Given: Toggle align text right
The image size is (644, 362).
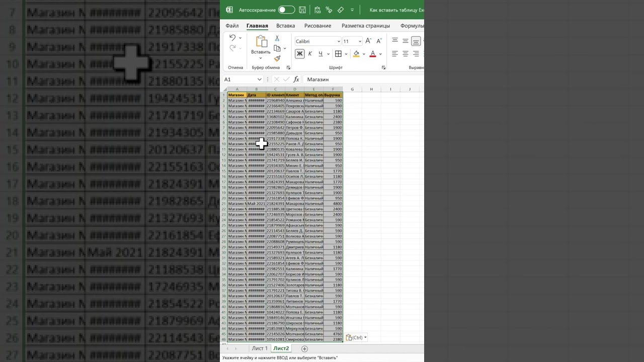Looking at the screenshot, I should pos(416,54).
